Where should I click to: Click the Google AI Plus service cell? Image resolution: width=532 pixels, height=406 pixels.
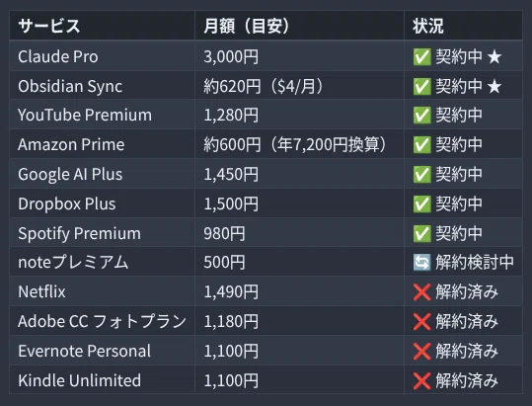pos(103,174)
